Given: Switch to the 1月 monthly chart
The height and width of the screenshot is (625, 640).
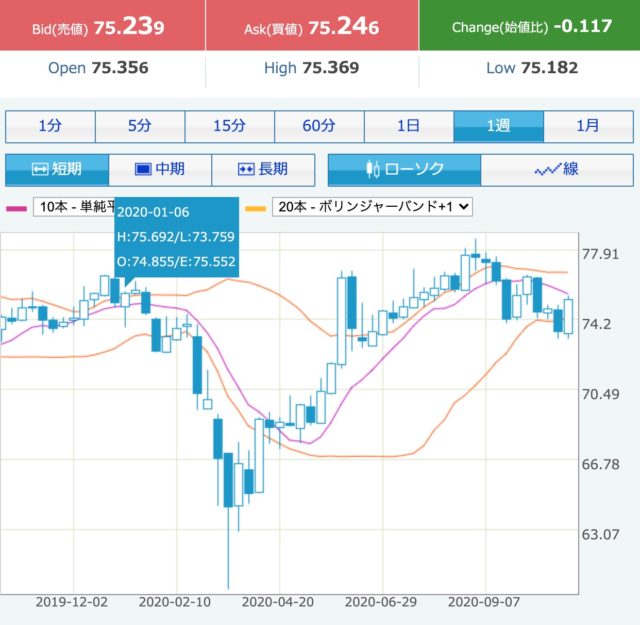Looking at the screenshot, I should [588, 126].
